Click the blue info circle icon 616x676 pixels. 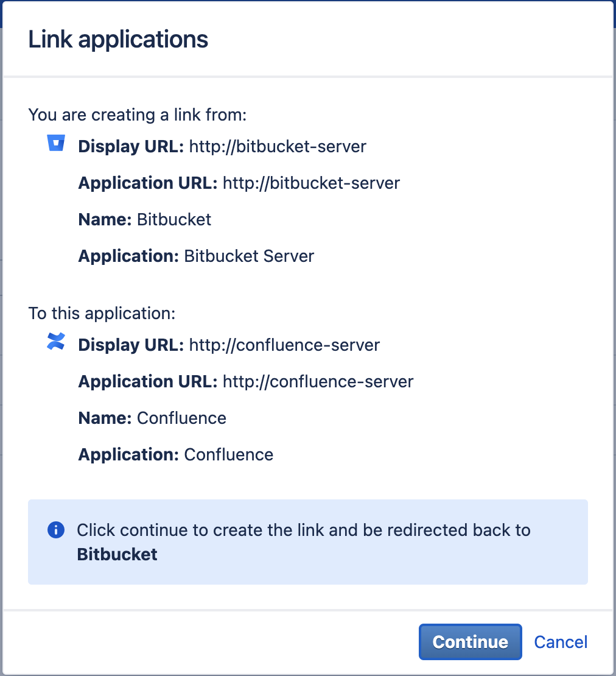point(56,530)
